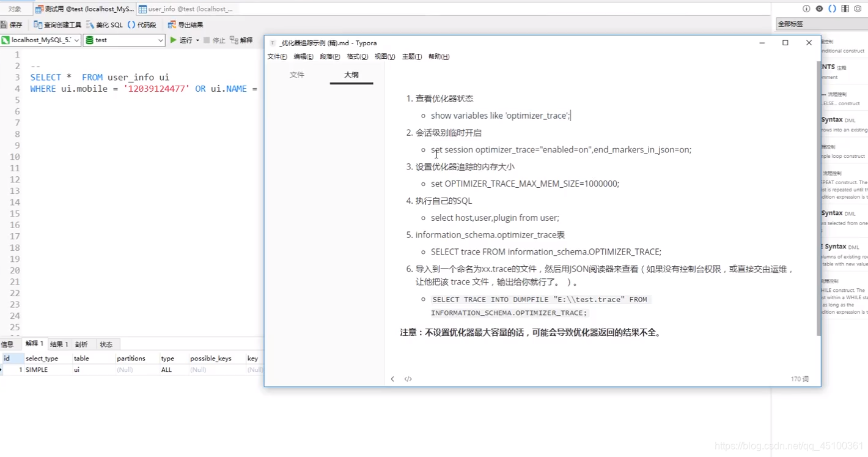Click the hexagon settings icon in right panel
Screen dimensions: 868x457
858,9
